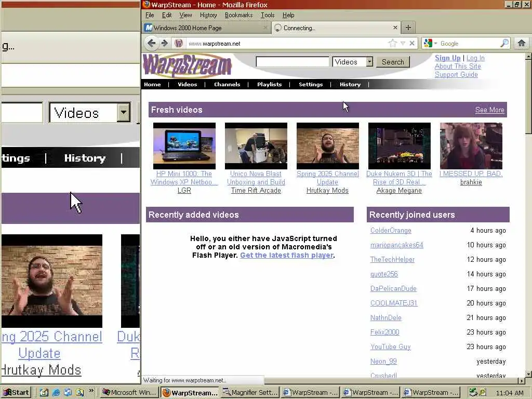Image resolution: width=532 pixels, height=399 pixels.
Task: Click the Search button on WarpStream
Action: click(x=393, y=62)
